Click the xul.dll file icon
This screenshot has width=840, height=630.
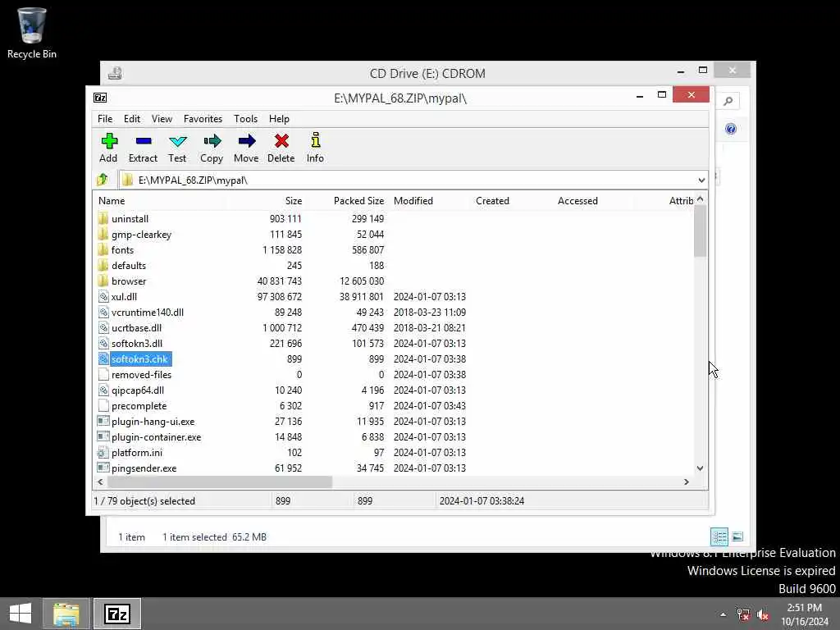103,296
